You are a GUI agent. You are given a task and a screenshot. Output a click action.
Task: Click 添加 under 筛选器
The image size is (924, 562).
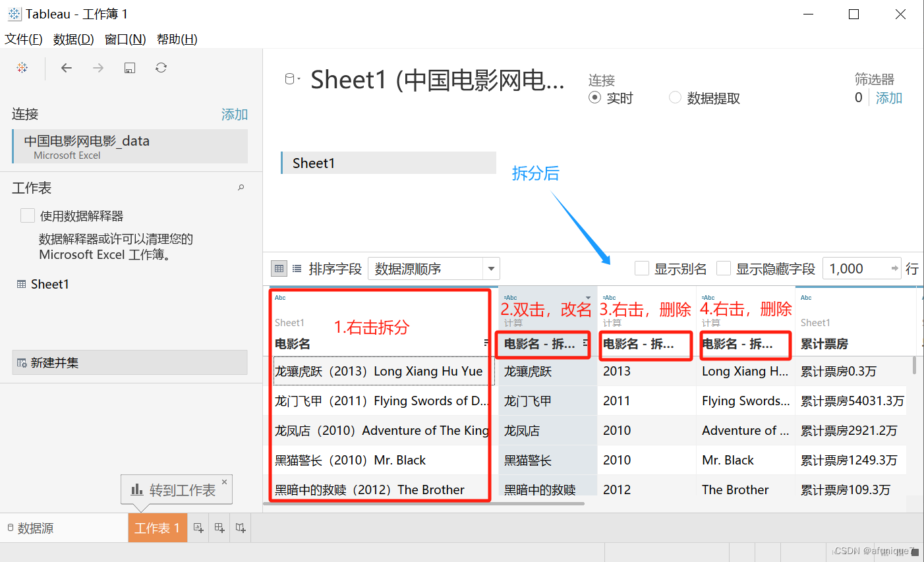point(889,98)
